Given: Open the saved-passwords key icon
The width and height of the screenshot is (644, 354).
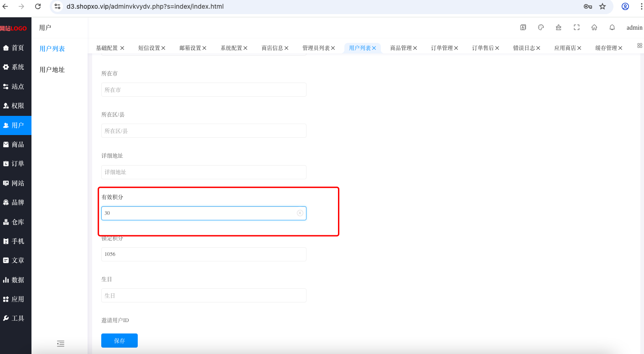Looking at the screenshot, I should pos(588,6).
